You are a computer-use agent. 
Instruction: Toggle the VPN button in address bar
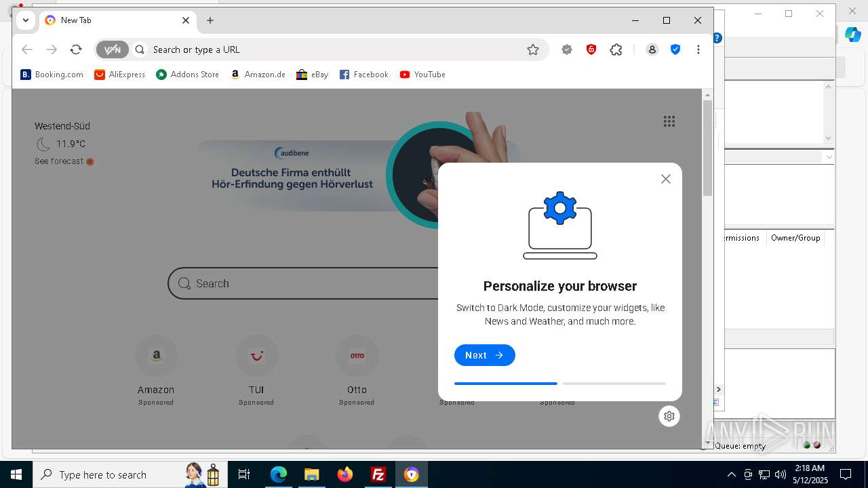pos(112,49)
